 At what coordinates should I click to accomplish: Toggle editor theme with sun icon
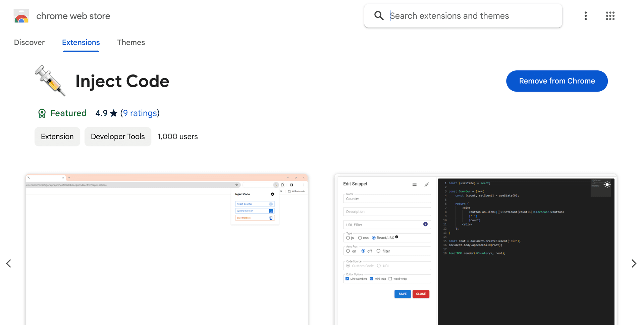coord(607,185)
